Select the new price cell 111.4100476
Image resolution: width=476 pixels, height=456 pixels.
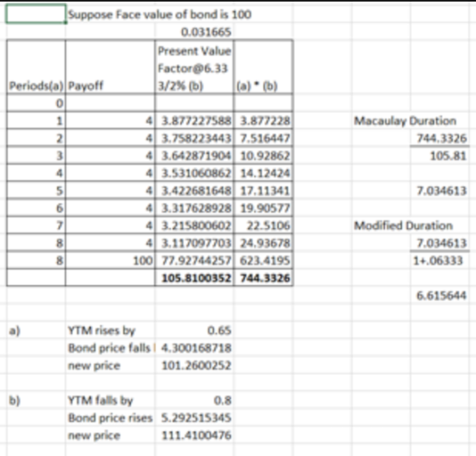[x=195, y=435]
